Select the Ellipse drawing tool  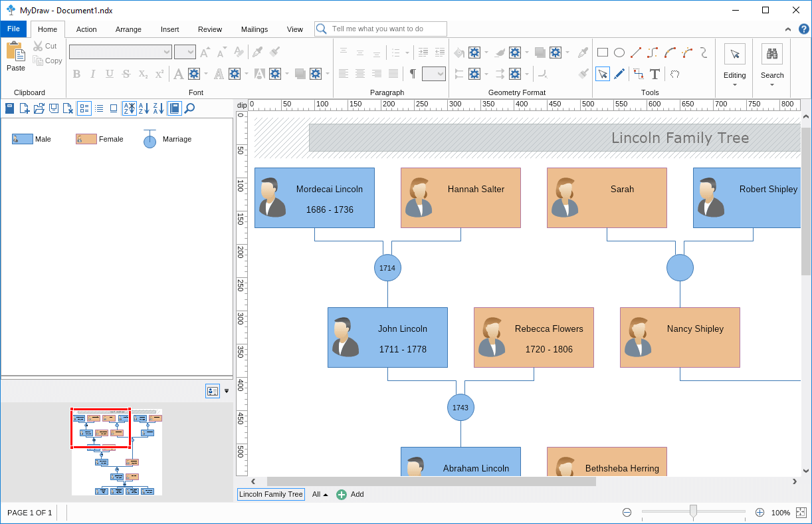point(619,53)
